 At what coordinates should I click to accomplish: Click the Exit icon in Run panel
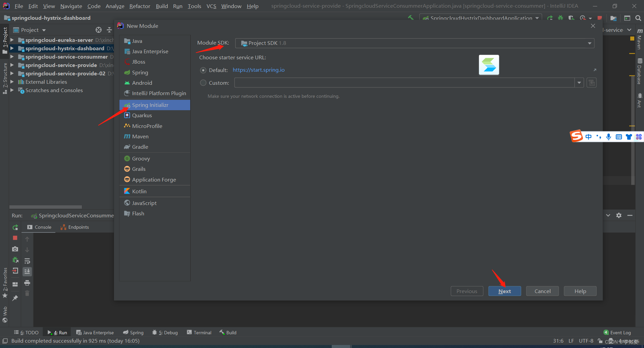15,271
